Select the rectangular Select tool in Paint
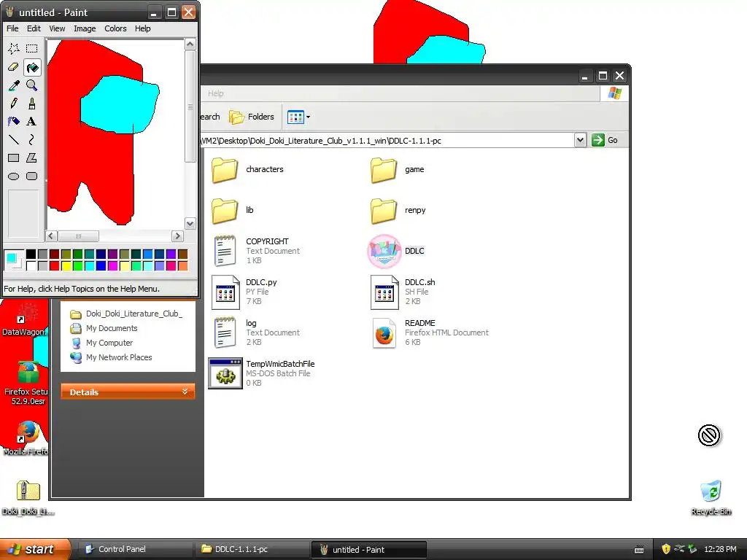Image resolution: width=747 pixels, height=560 pixels. pos(32,49)
